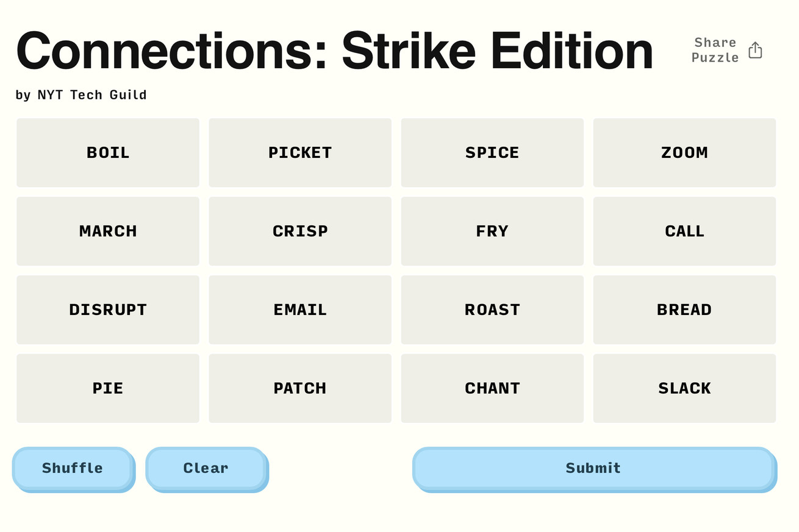Select the FRY word tile
This screenshot has width=799, height=532.
coord(492,231)
